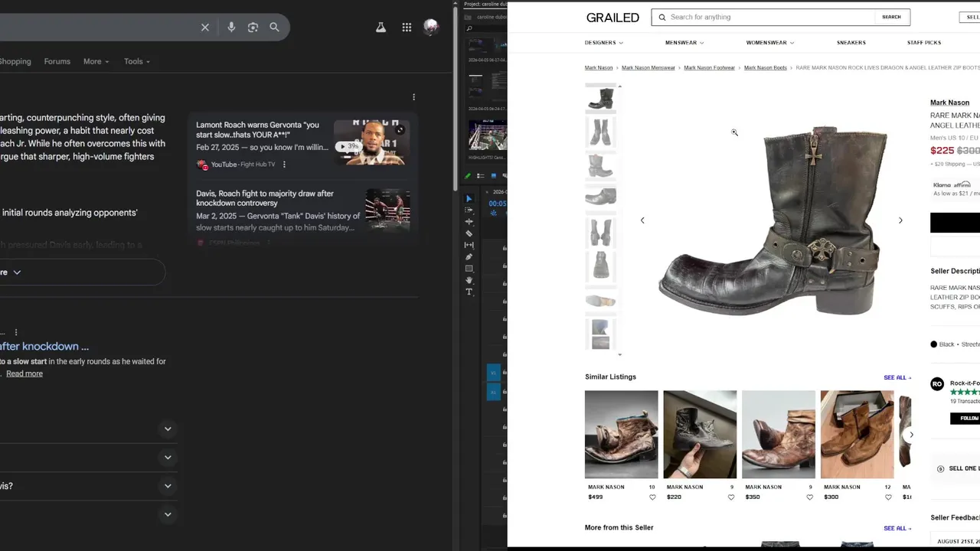Clear the Google search box with X
980x551 pixels.
pyautogui.click(x=205, y=28)
